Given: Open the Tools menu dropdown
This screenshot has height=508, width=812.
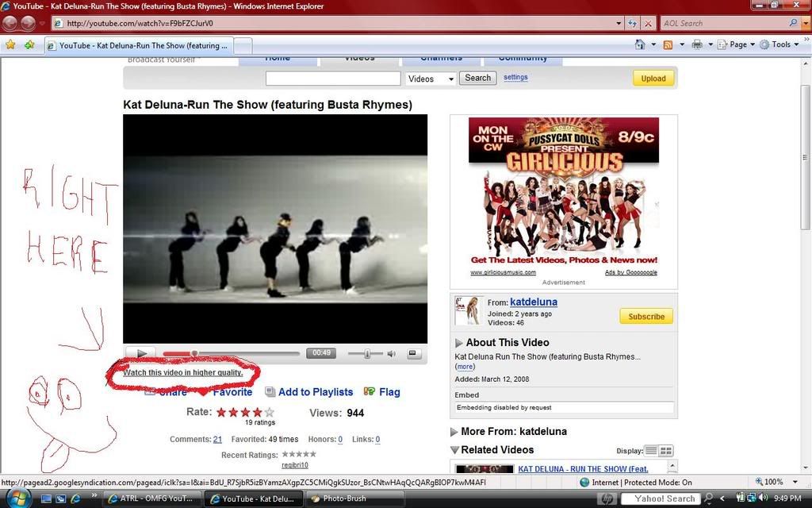Looking at the screenshot, I should click(x=779, y=44).
